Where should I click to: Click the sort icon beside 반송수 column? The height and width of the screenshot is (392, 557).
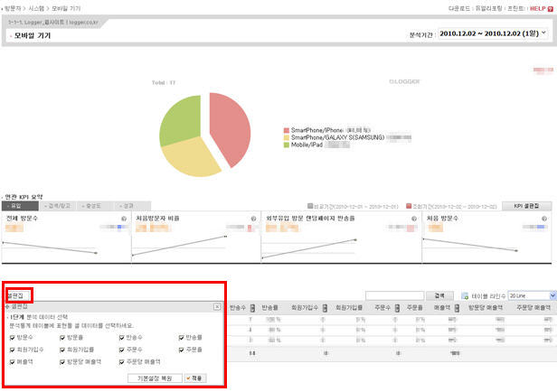point(252,308)
